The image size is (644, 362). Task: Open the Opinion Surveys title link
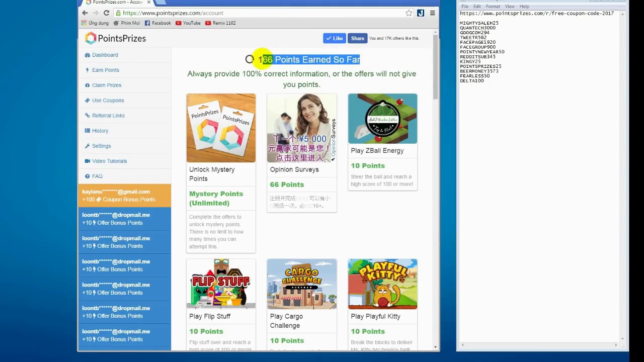tap(294, 169)
